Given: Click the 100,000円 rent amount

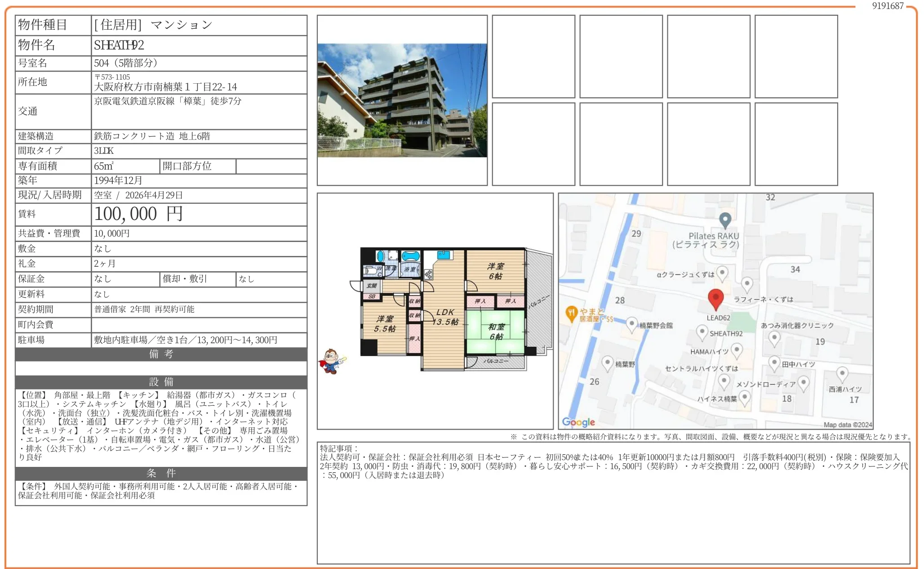Looking at the screenshot, I should coord(138,214).
